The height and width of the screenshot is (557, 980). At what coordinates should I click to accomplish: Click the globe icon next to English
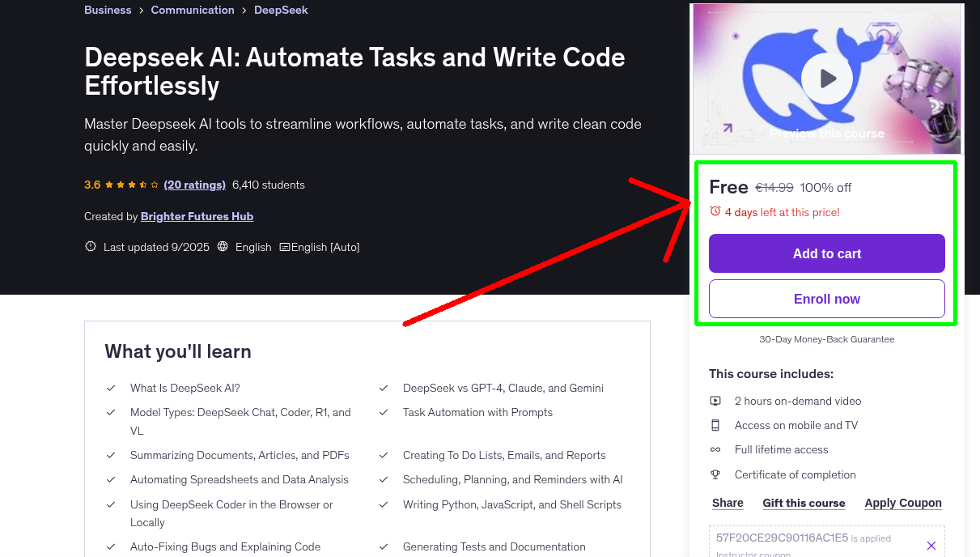coord(222,247)
